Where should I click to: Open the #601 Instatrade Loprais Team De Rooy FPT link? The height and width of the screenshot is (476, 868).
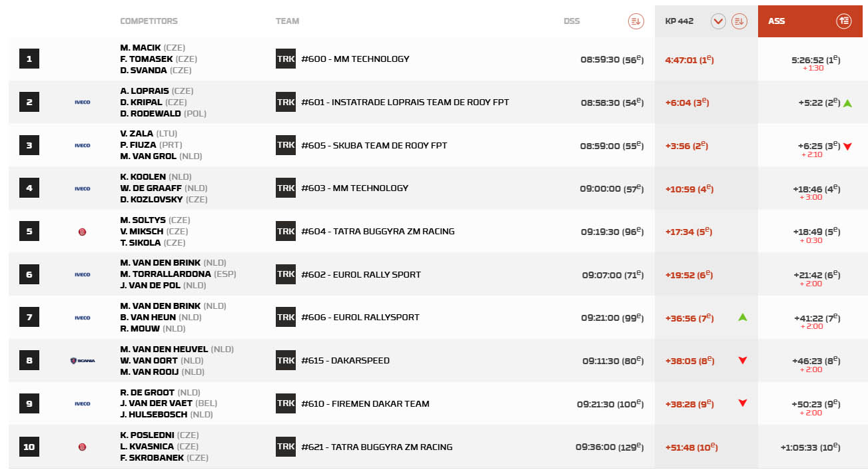(x=404, y=103)
